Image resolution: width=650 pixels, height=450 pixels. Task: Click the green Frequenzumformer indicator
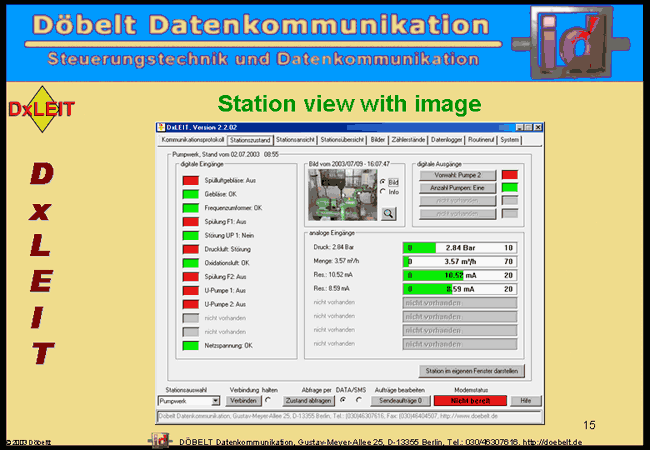(x=191, y=208)
